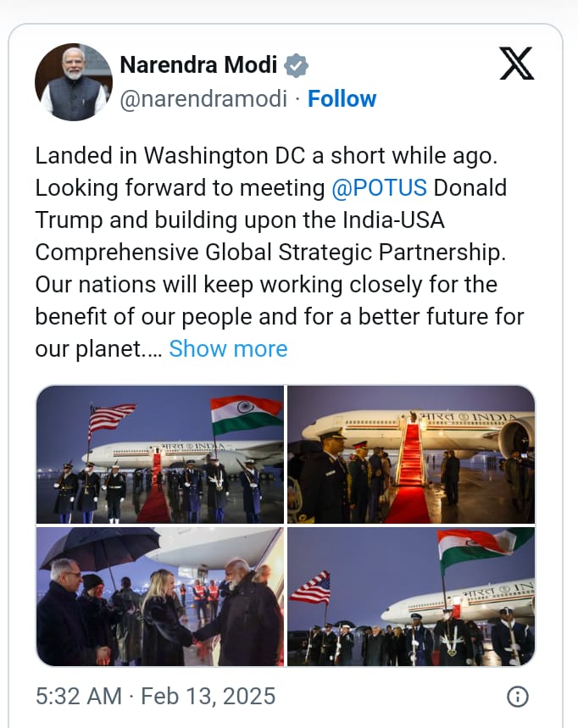Open bottom-right honor guard photo
The width and height of the screenshot is (578, 728).
click(411, 597)
